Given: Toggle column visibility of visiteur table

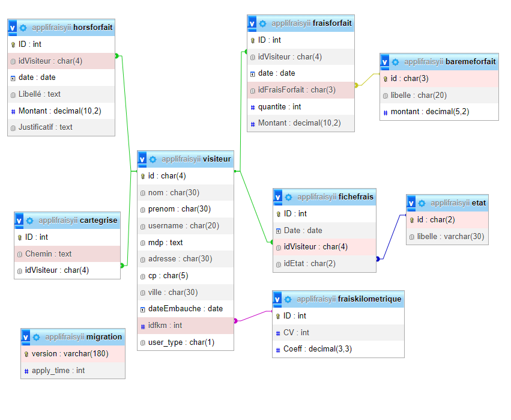Looking at the screenshot, I should (142, 159).
